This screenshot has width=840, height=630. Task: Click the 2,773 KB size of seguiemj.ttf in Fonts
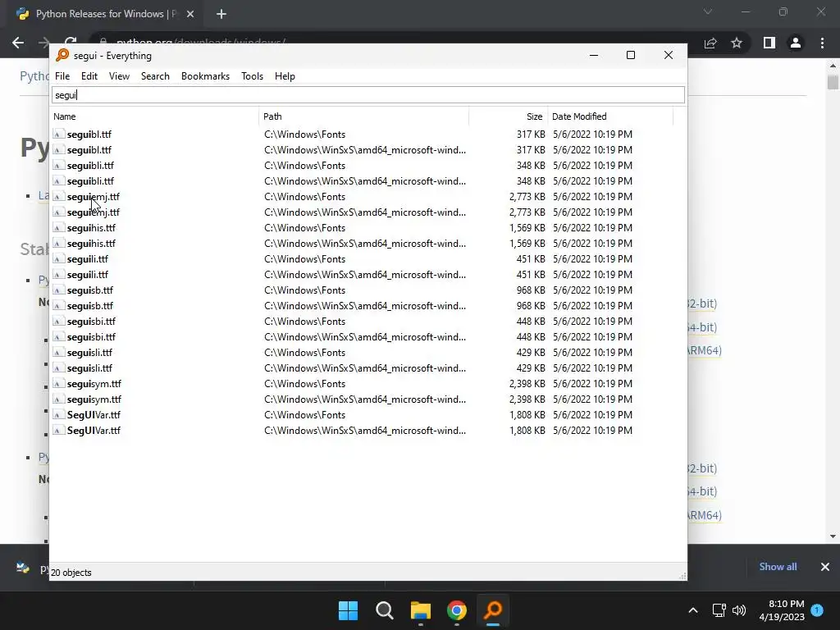coord(527,197)
